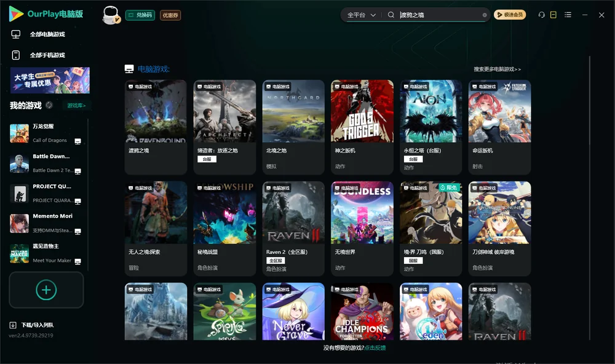Open 命运扳机 game card
Viewport: 615px width, 364px height.
click(x=499, y=127)
